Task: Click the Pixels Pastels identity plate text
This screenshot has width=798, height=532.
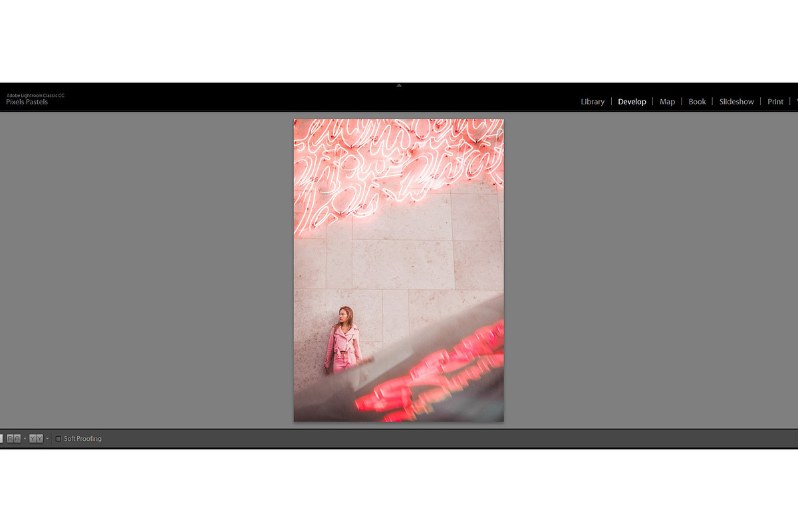Action: [27, 102]
